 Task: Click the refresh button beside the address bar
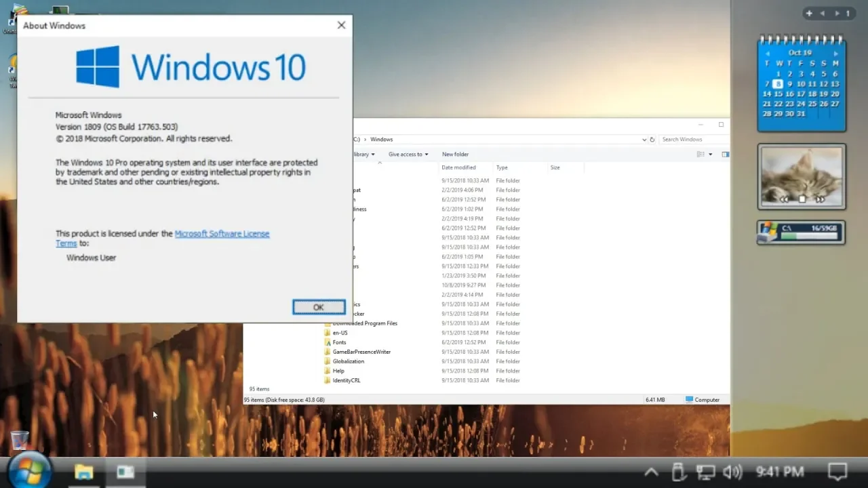click(652, 140)
